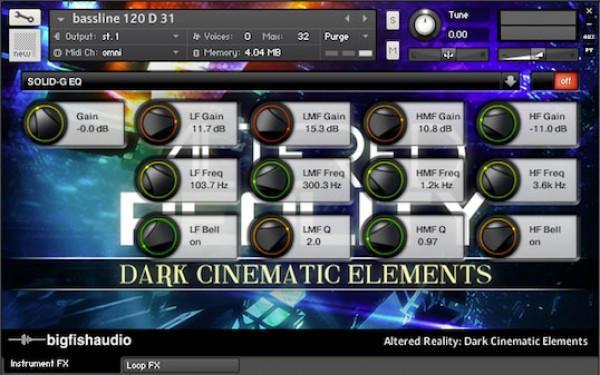Click the HF Freq knob
This screenshot has width=600, height=375.
498,180
